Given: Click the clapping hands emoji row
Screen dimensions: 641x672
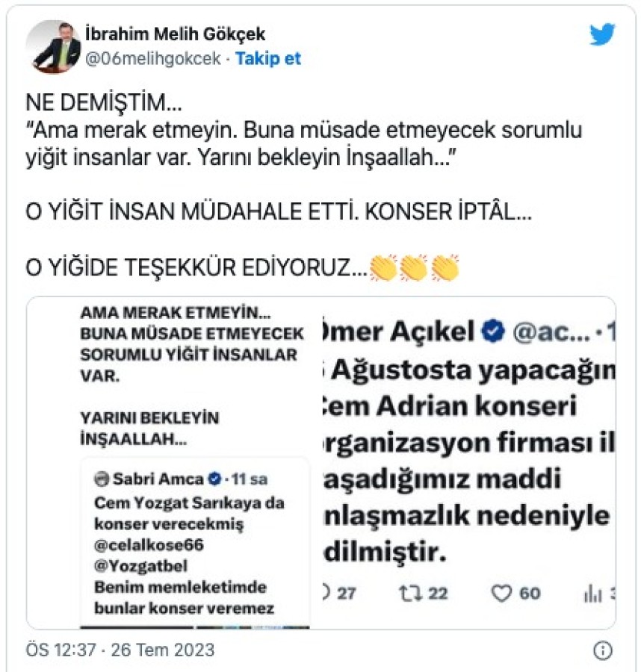Looking at the screenshot, I should click(415, 268).
